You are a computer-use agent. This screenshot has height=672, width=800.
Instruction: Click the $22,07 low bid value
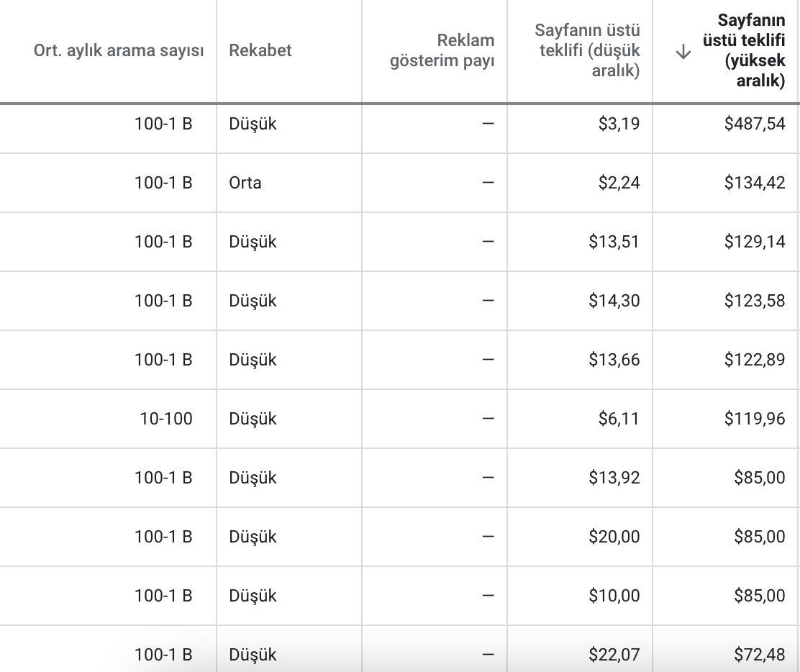614,655
